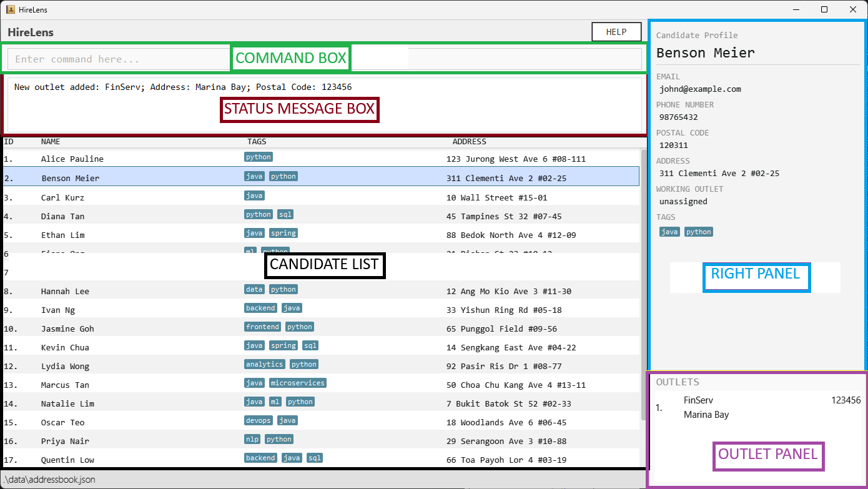Click the microservices tag on Marcus Tan
This screenshot has height=489, width=868.
tap(297, 383)
